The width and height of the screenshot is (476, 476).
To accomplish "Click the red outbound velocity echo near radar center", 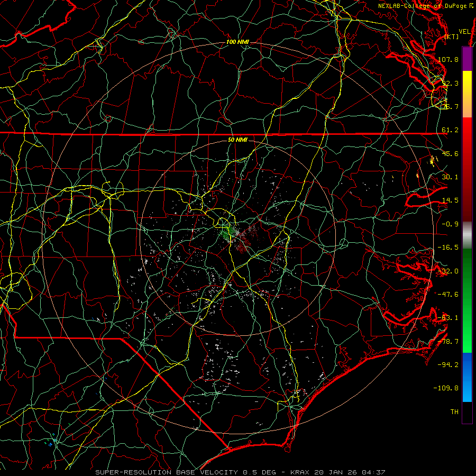I will tap(242, 245).
